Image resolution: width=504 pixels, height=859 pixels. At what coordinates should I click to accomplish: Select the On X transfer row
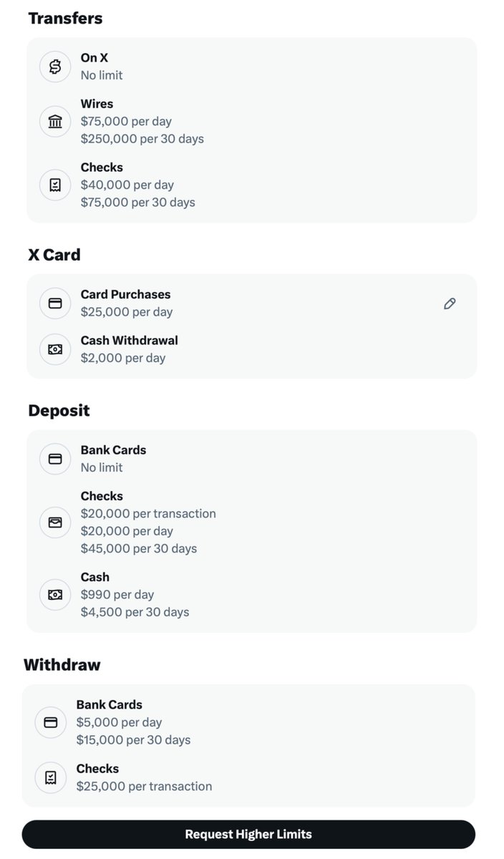click(x=251, y=67)
